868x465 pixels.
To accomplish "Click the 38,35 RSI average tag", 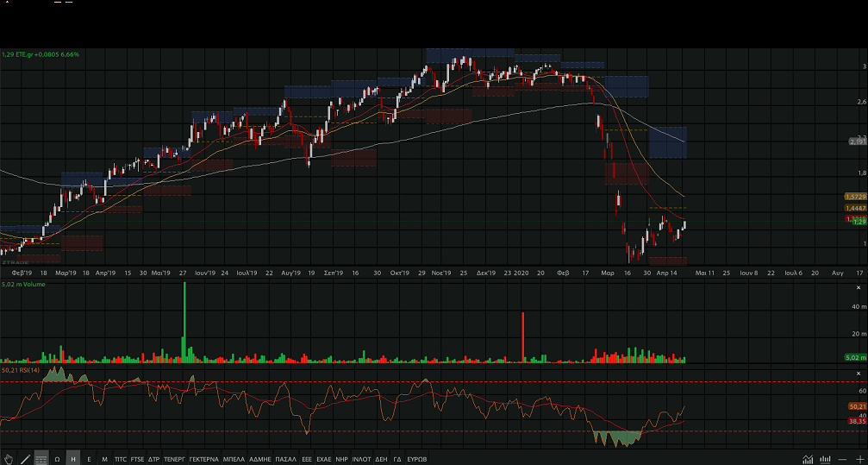I will pos(858,421).
